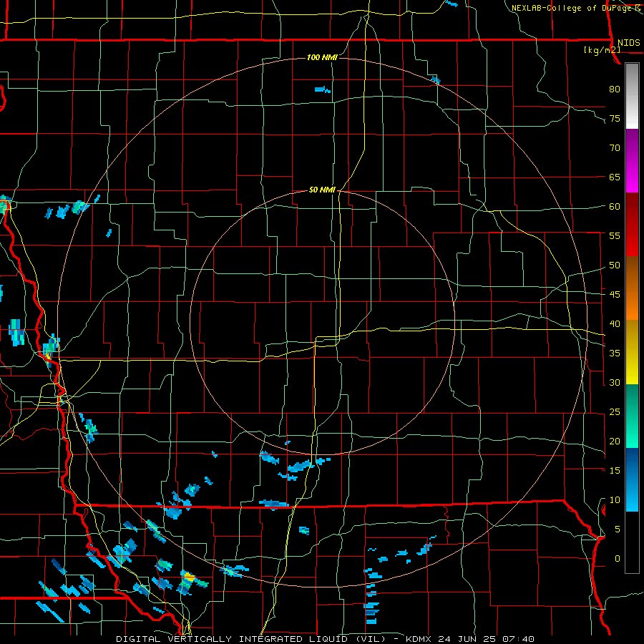Click the 5 value on the color scale
Viewport: 644px width, 644px height.
[x=618, y=530]
